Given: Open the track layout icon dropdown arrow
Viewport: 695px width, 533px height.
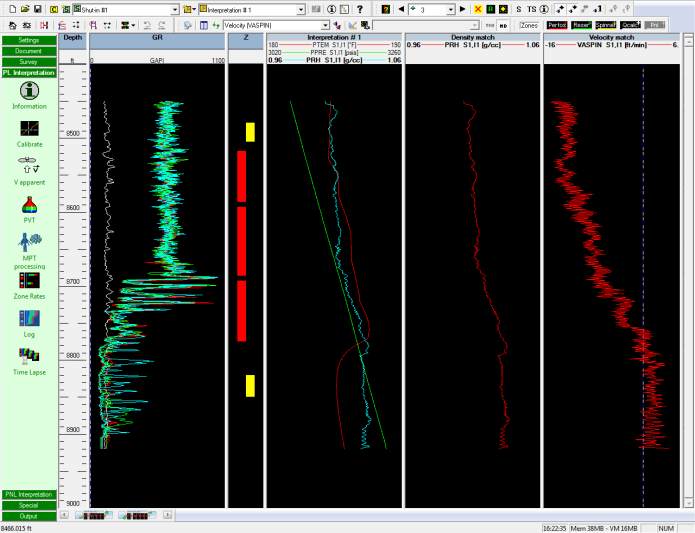Looking at the screenshot, I should pyautogui.click(x=133, y=26).
